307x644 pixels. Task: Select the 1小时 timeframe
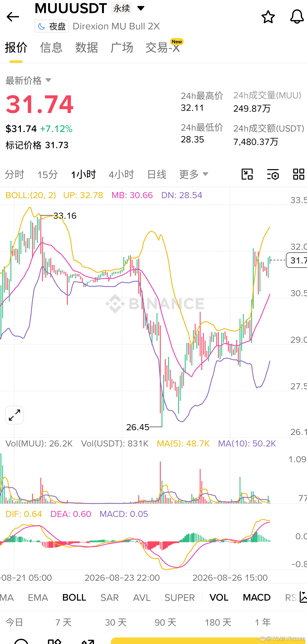pyautogui.click(x=83, y=174)
